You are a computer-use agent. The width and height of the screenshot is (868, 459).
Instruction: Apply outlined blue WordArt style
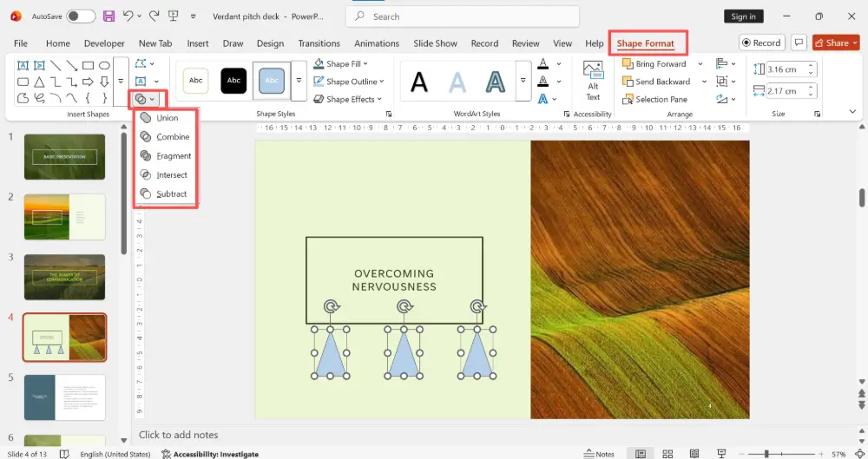[x=496, y=82]
